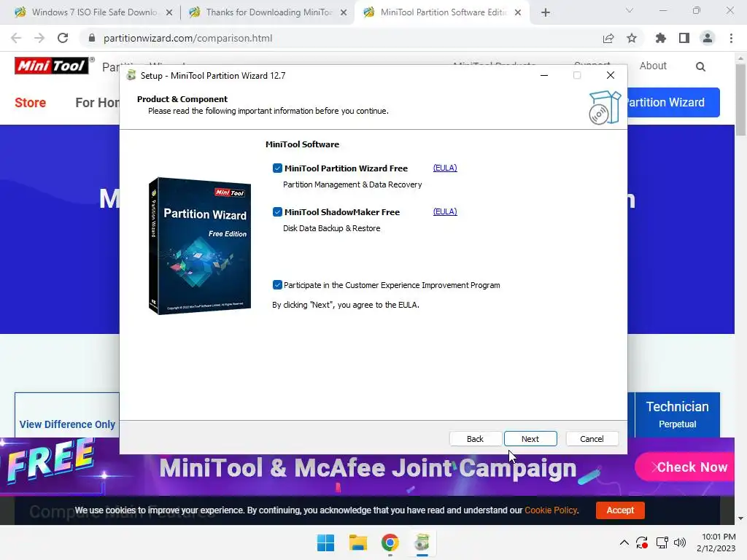747x560 pixels.
Task: Click the MiniTool logo
Action: pyautogui.click(x=52, y=66)
